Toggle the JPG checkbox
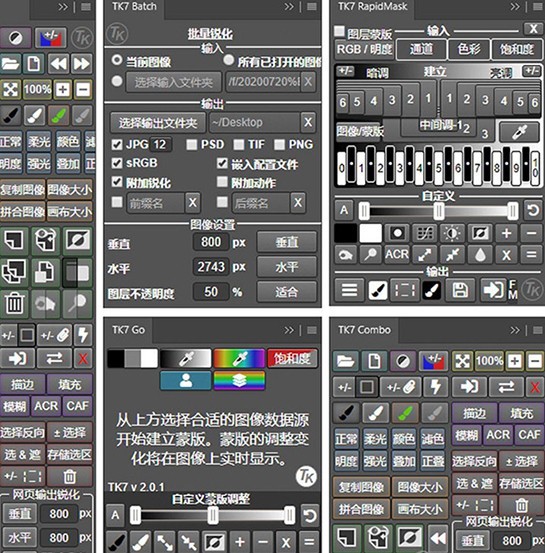Screen dimensions: 545x553 (117, 144)
